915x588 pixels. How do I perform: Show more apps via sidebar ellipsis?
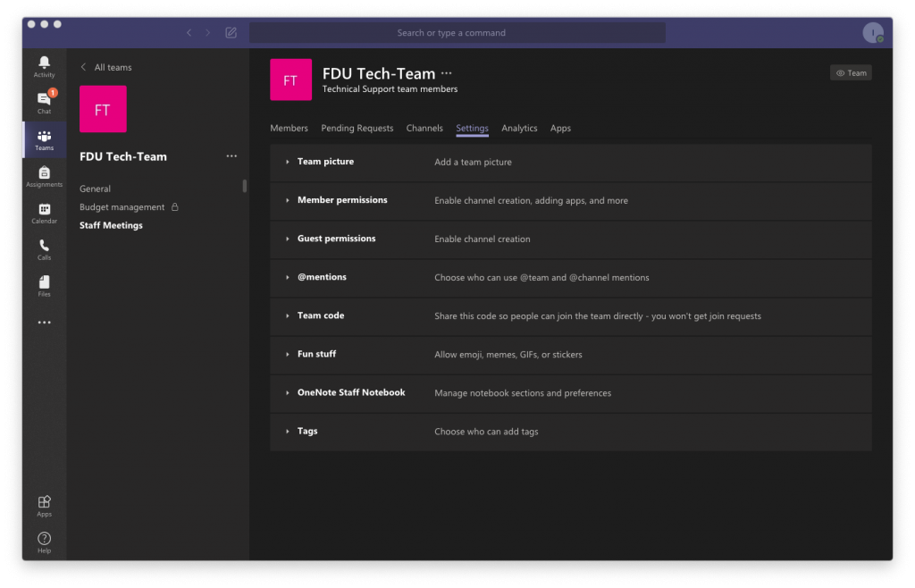click(44, 322)
